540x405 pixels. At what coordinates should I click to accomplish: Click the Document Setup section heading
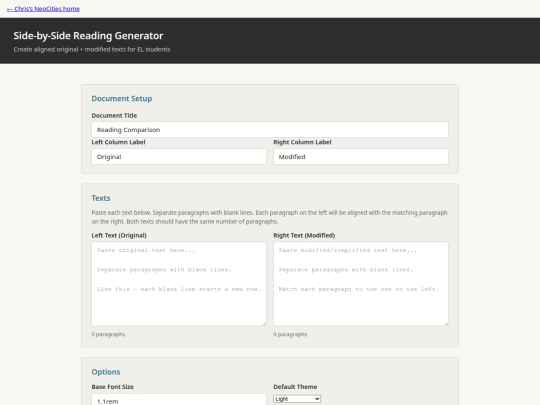(122, 99)
